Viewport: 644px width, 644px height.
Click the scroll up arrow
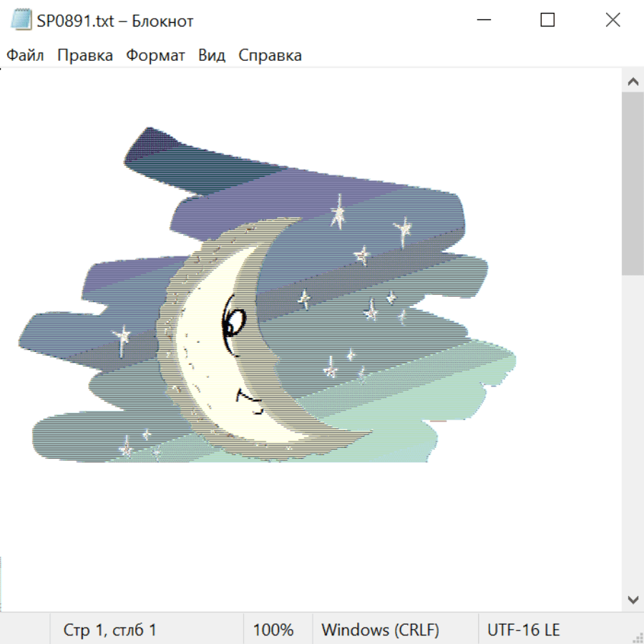(633, 82)
